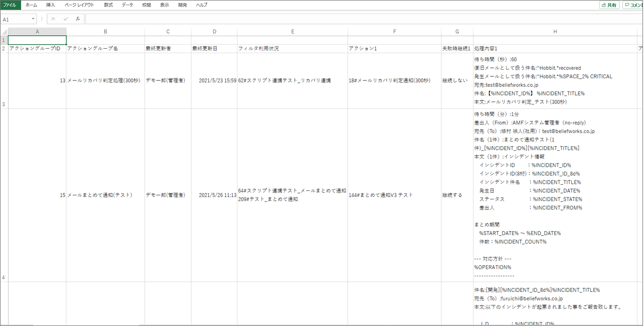Click the 処理内容1 header cell

coord(555,49)
